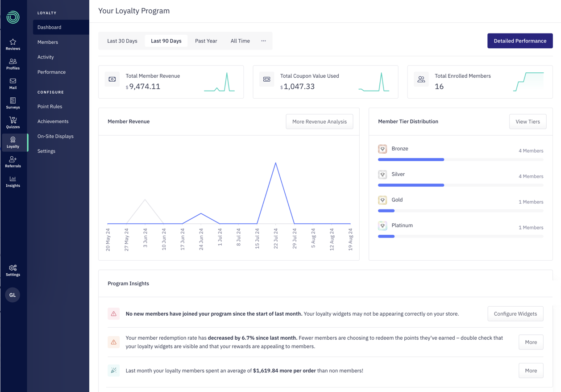
Task: Click the Total Member Revenue money icon
Action: tap(112, 79)
